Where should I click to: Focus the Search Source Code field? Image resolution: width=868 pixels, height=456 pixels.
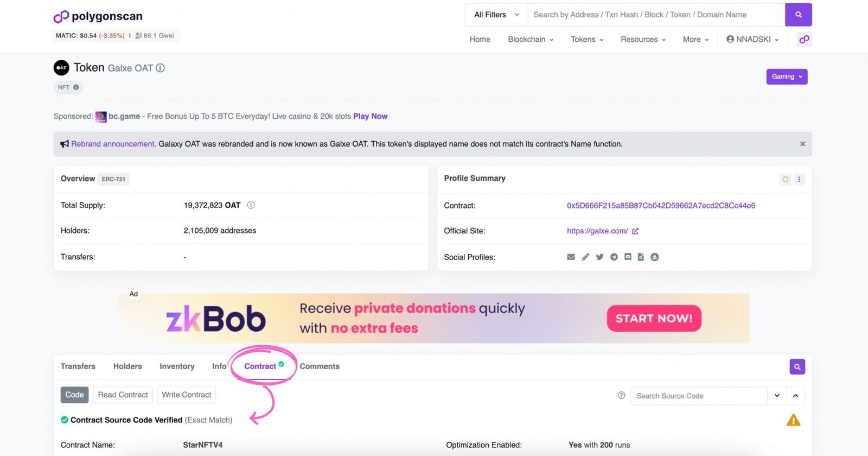[698, 396]
